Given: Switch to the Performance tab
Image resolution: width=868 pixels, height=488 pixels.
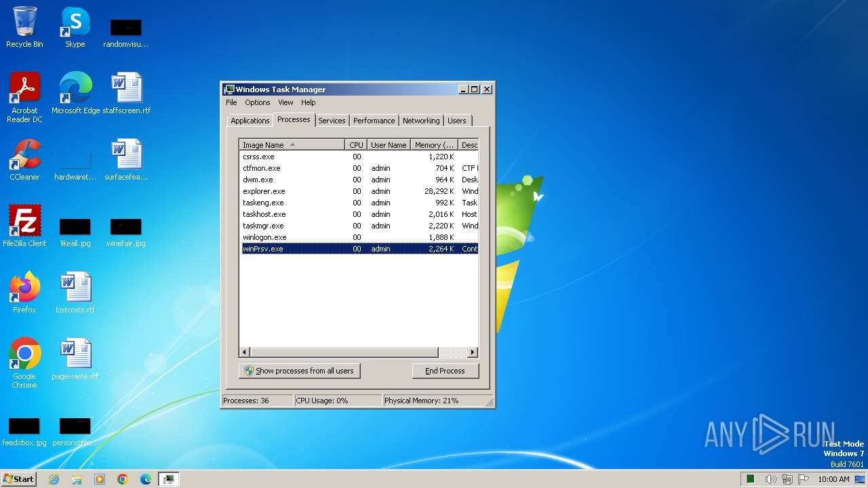Looking at the screenshot, I should coord(374,121).
